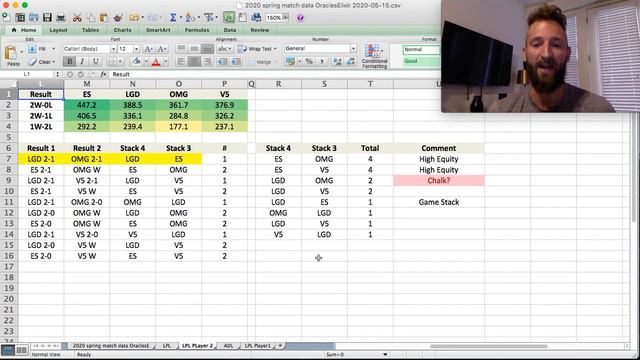Image resolution: width=640 pixels, height=360 pixels.
Task: Open Conditional Formatting menu
Action: coord(374,56)
